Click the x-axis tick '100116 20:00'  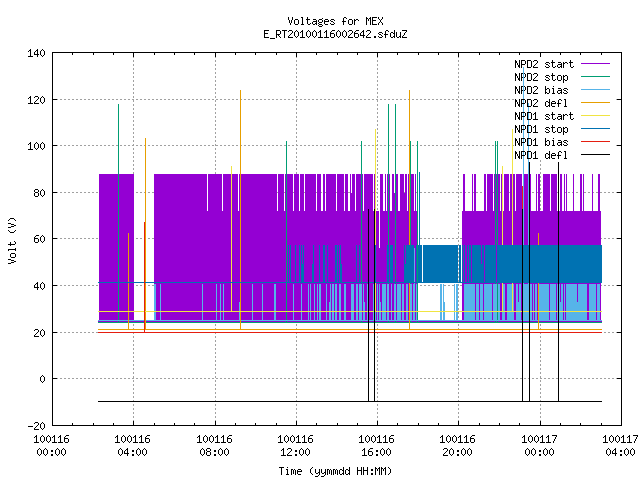coord(458,446)
